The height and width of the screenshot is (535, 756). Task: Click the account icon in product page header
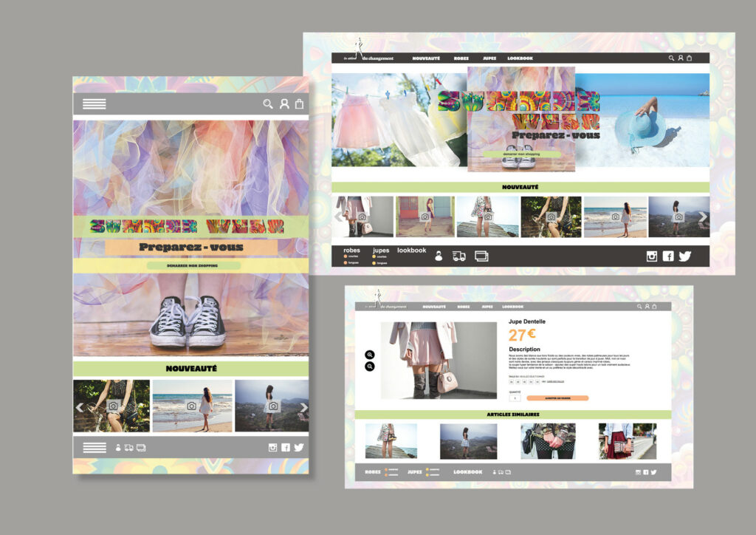647,307
